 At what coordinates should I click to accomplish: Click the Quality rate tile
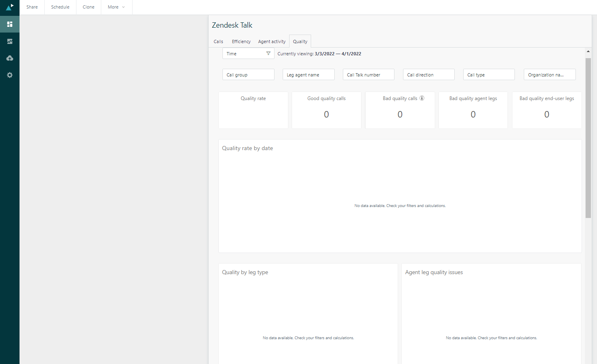[x=253, y=110]
